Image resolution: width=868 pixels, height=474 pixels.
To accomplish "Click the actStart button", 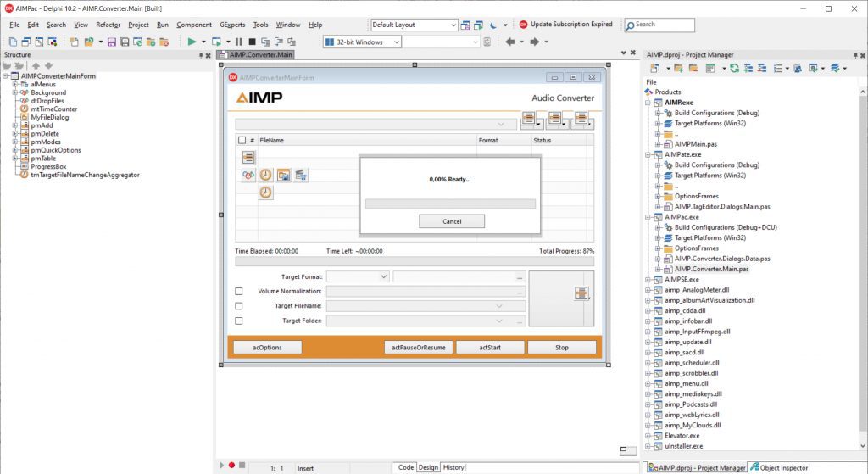I will click(x=490, y=347).
